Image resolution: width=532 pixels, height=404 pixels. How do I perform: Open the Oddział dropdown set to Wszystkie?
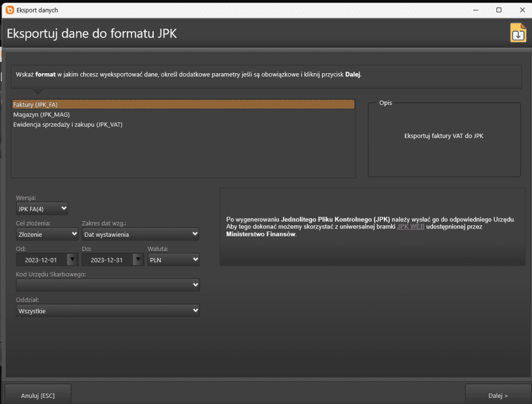[108, 311]
